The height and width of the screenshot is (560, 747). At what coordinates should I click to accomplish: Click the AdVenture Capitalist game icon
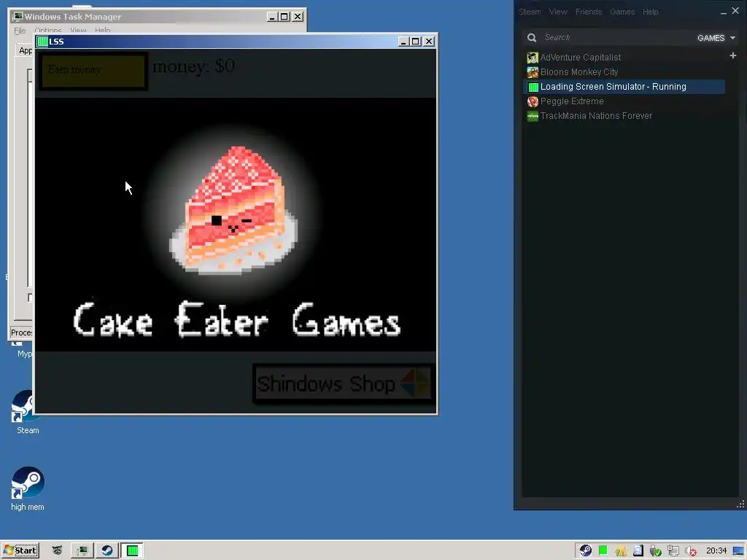(533, 58)
